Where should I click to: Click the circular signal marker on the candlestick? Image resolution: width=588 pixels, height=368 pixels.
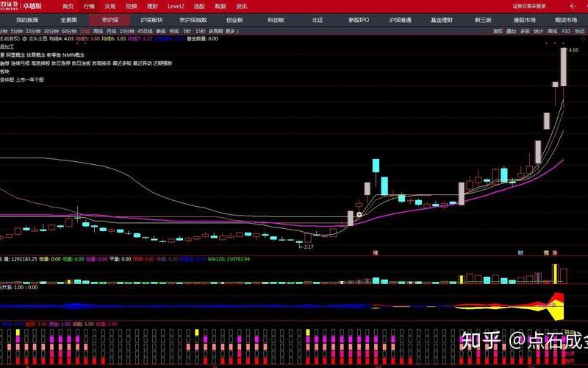(359, 214)
